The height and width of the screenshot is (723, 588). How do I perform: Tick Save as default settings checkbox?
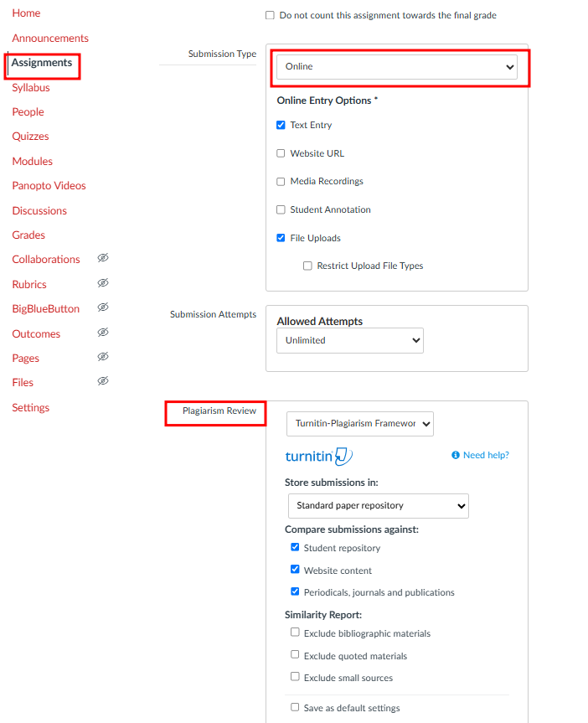point(295,707)
